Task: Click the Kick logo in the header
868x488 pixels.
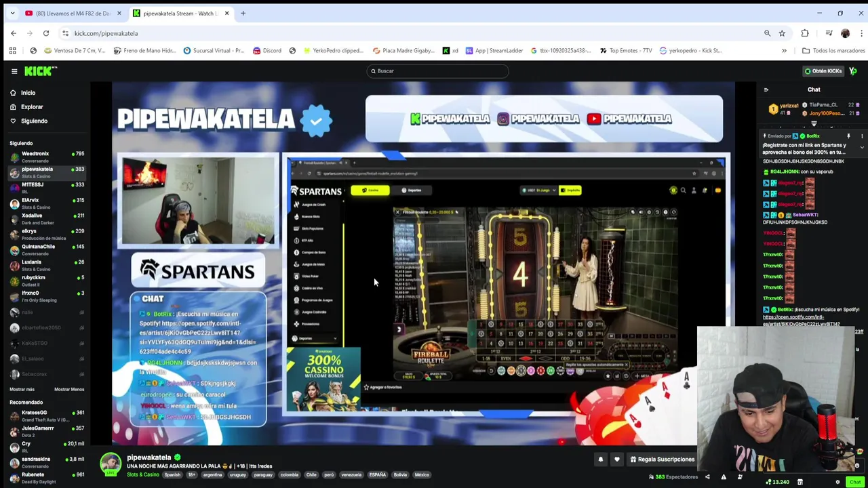Action: coord(40,70)
